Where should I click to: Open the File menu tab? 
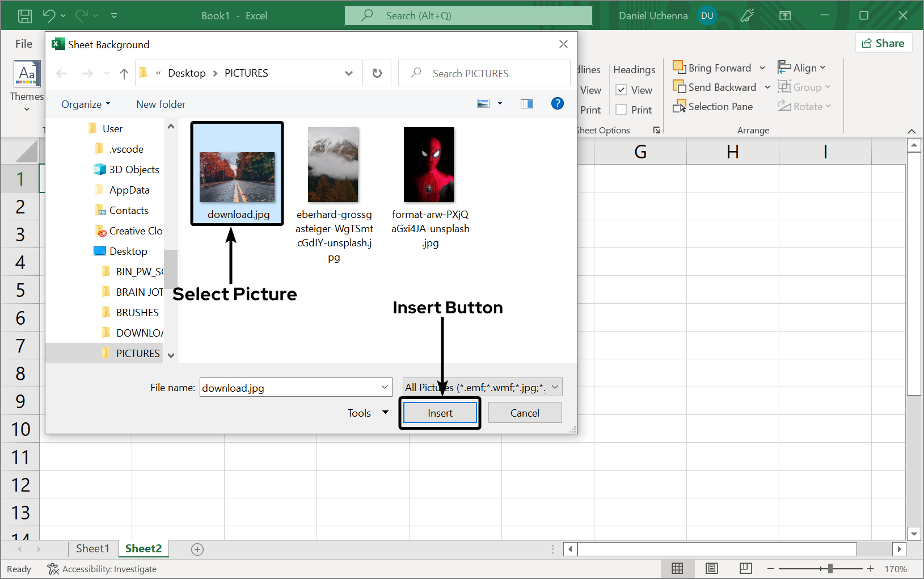pyautogui.click(x=24, y=44)
